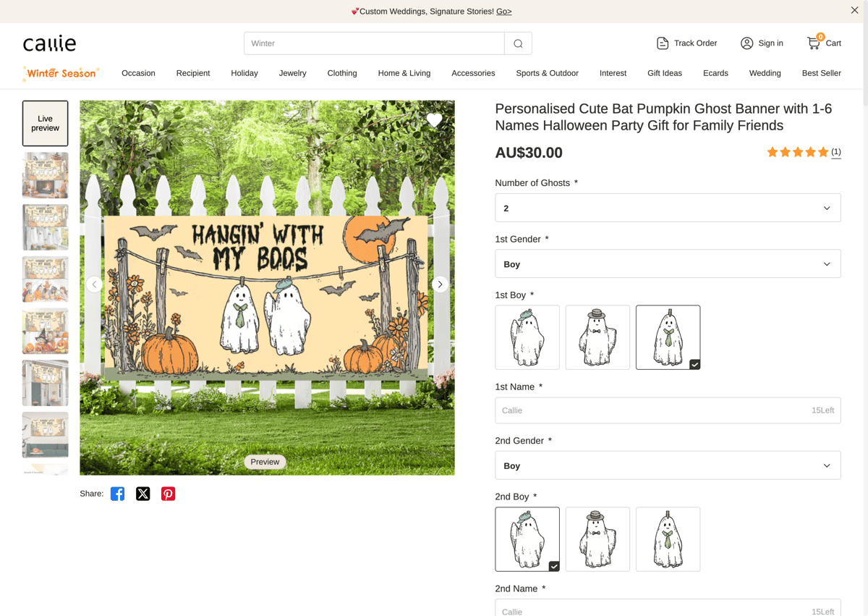Image resolution: width=868 pixels, height=616 pixels.
Task: Open the Sign in account link
Action: click(762, 43)
